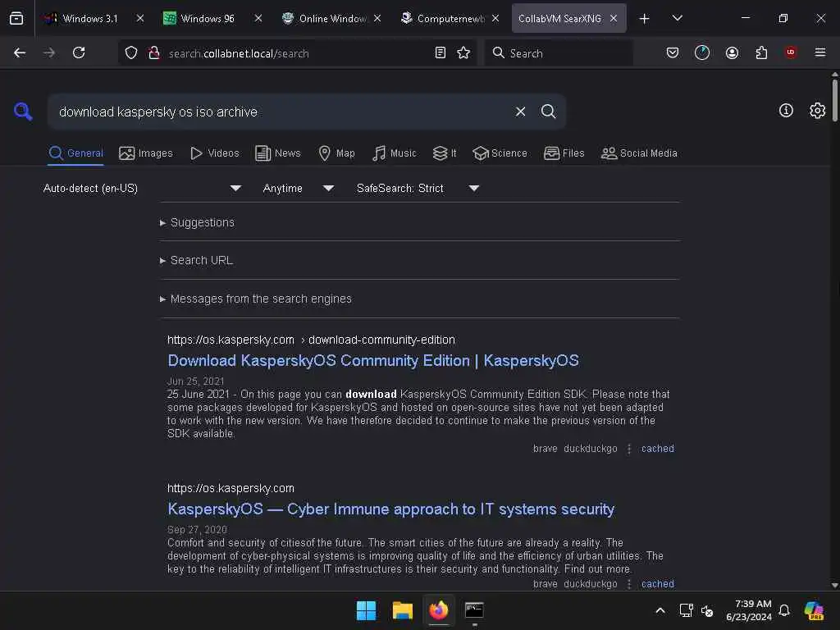Screen dimensions: 840x630
Task: Select the Map search category
Action: coord(336,153)
